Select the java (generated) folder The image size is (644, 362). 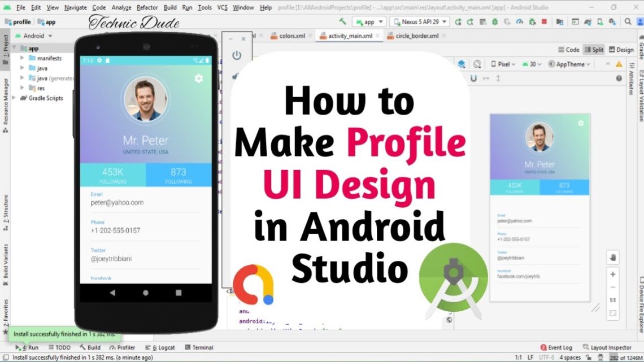click(x=51, y=78)
